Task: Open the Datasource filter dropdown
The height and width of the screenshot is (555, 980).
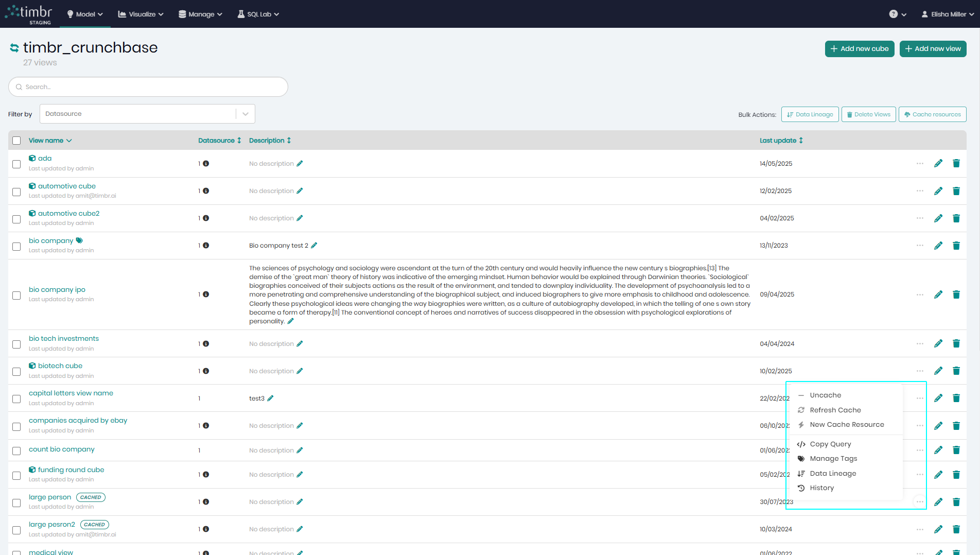Action: coord(245,114)
